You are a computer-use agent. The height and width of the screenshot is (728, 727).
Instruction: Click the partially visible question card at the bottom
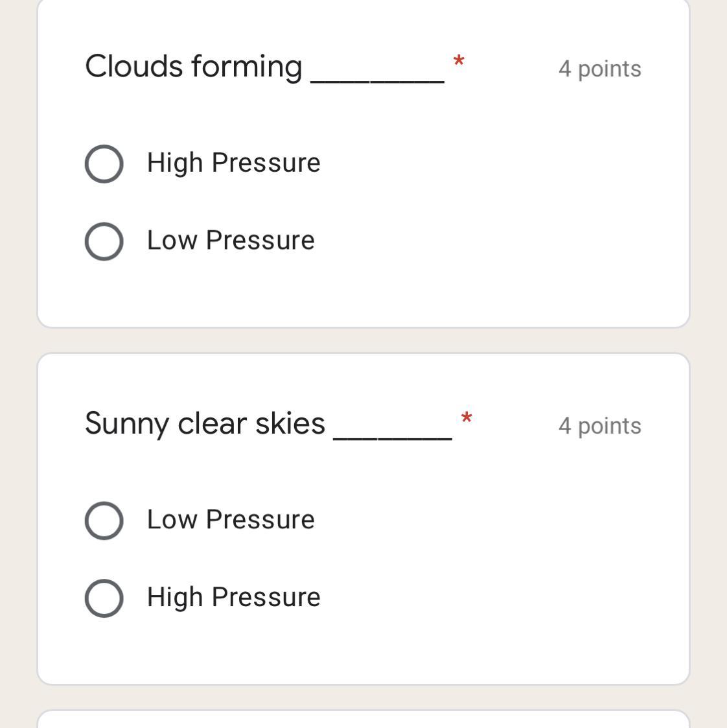pos(363,720)
